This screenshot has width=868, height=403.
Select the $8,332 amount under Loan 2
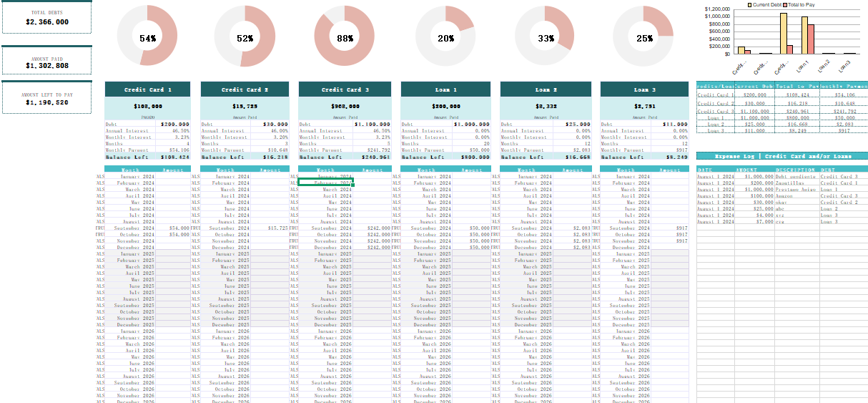click(x=546, y=106)
